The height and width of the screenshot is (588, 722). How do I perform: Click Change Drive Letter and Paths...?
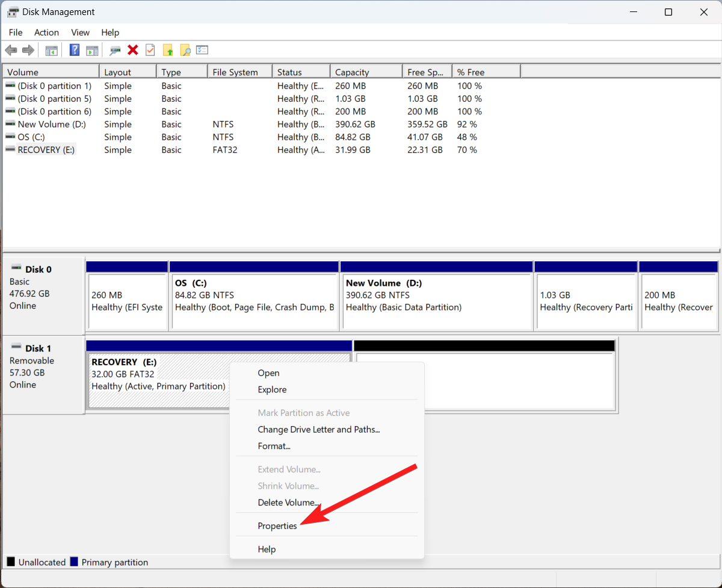[x=318, y=430]
